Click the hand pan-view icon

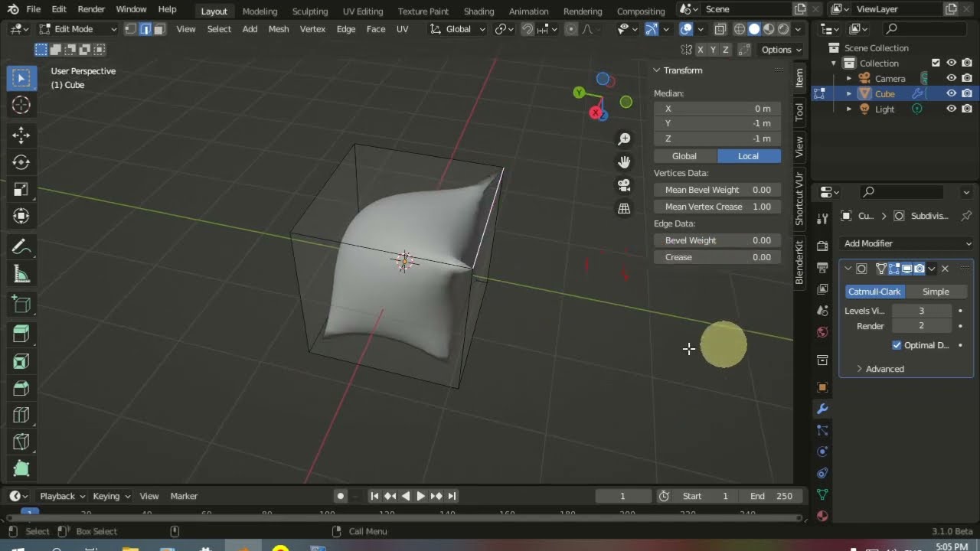click(625, 162)
